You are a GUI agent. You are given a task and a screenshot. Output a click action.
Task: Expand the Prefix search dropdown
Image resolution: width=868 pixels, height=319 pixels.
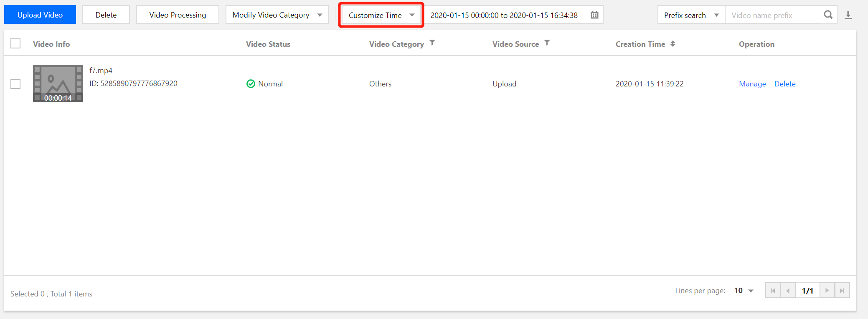point(691,15)
